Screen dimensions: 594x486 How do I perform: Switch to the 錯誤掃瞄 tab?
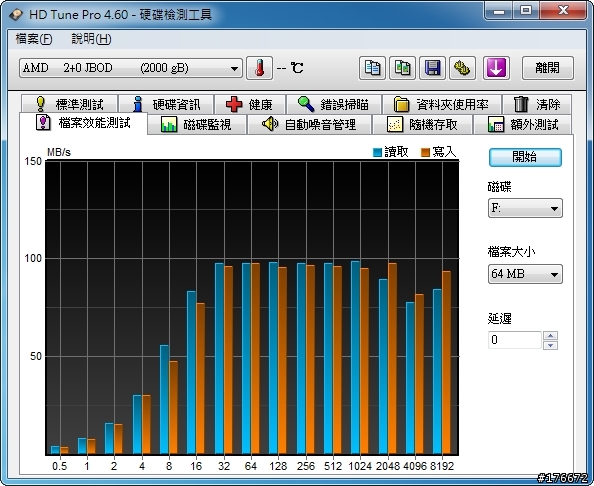[333, 104]
